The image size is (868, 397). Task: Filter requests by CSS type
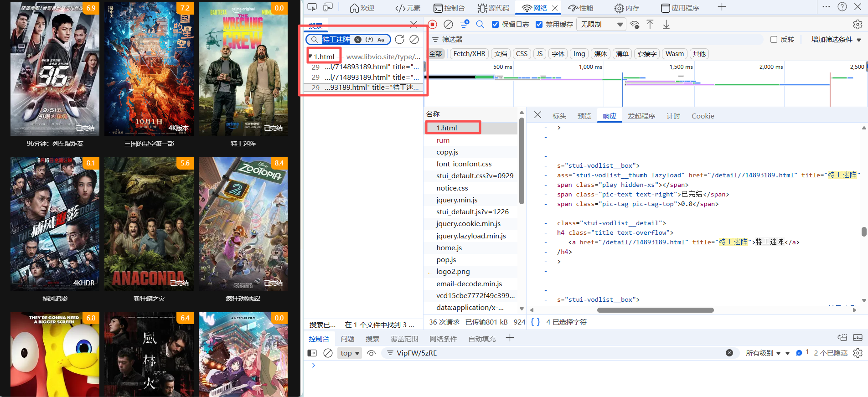(x=522, y=54)
